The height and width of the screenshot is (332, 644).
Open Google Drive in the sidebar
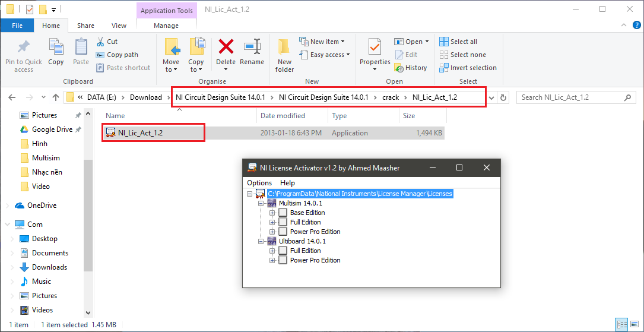click(52, 129)
